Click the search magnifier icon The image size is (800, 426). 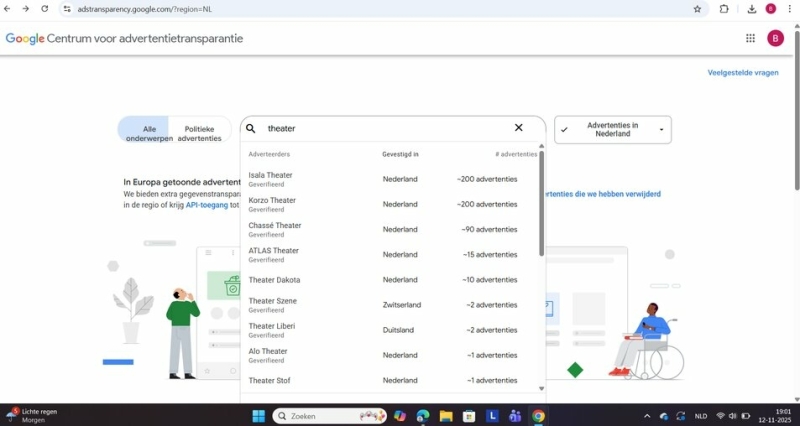[x=251, y=128]
